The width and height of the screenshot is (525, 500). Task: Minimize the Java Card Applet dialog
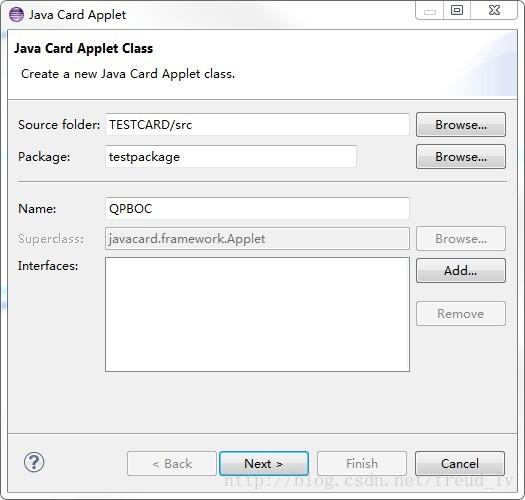coord(430,11)
